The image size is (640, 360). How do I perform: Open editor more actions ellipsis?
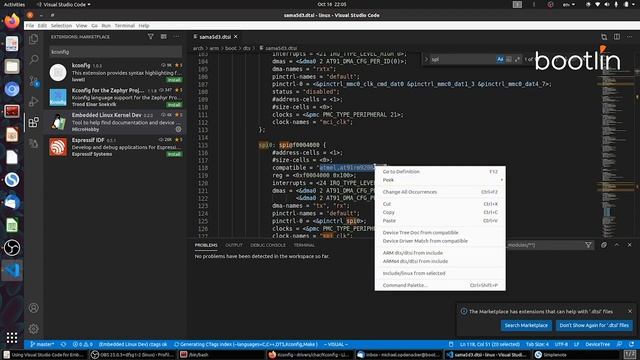pos(629,37)
